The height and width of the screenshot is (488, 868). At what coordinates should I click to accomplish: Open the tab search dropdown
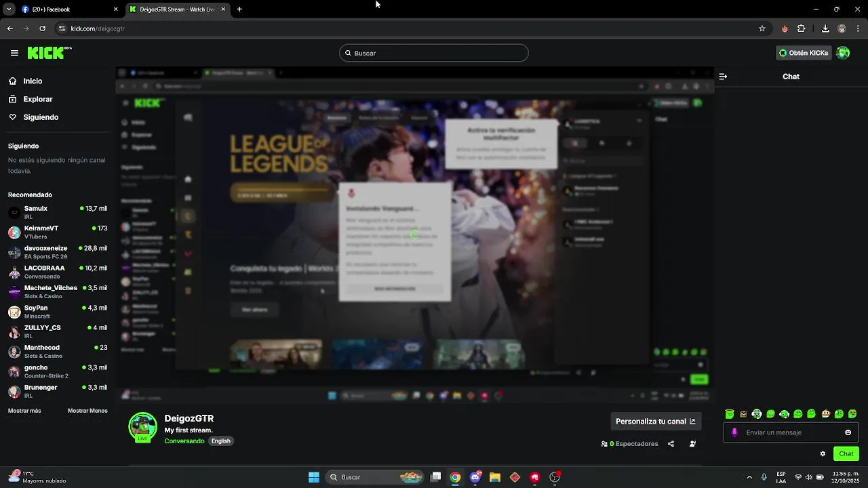[x=9, y=9]
